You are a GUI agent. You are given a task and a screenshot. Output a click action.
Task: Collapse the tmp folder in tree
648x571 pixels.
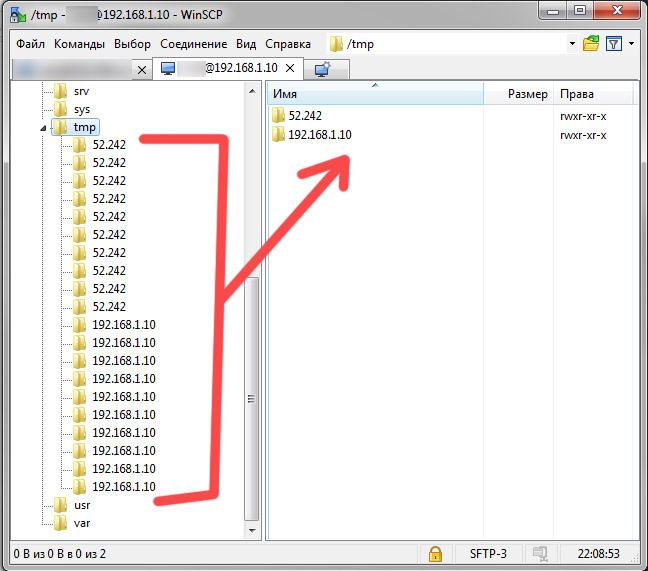click(42, 128)
